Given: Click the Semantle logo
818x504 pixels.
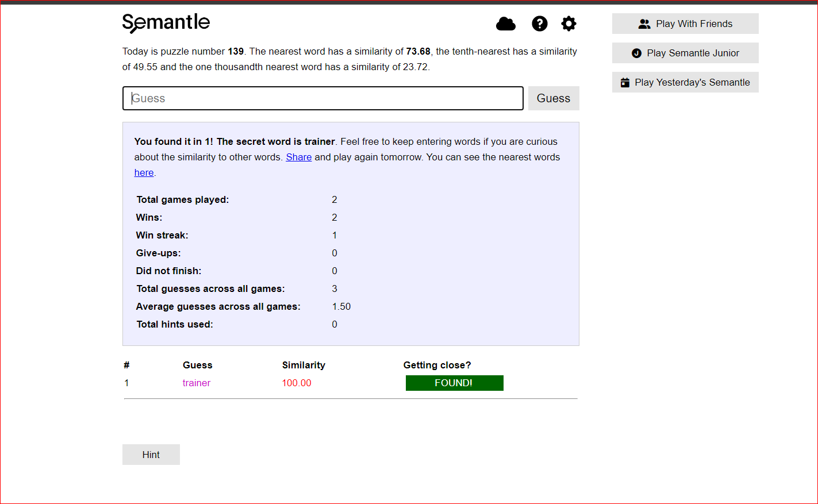Looking at the screenshot, I should point(166,23).
